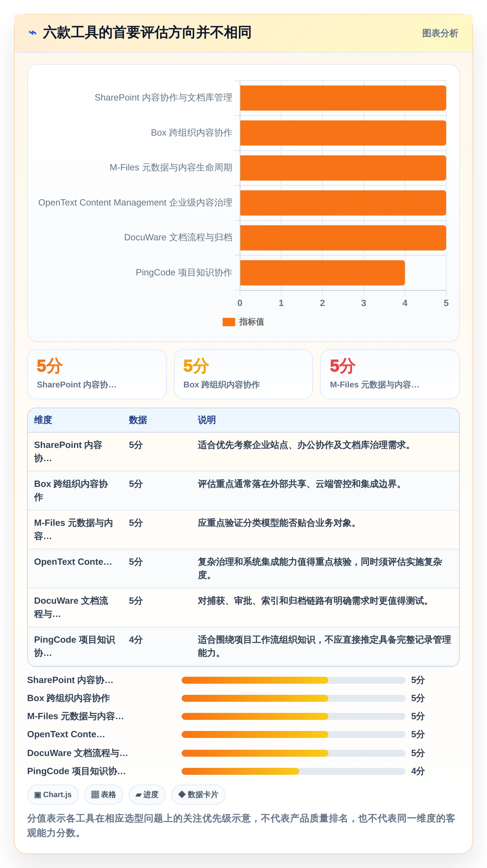Image resolution: width=487 pixels, height=868 pixels.
Task: Open the Box 跨组织内容协作 5分 data card
Action: [x=243, y=374]
